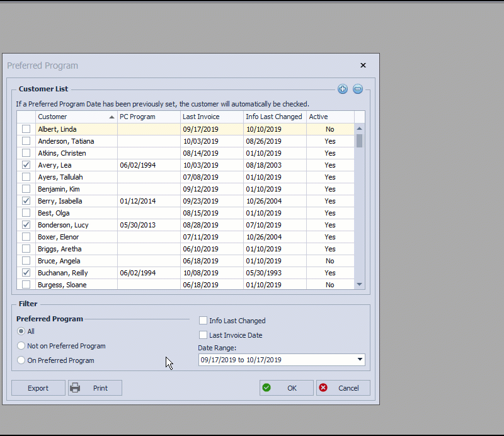Image resolution: width=504 pixels, height=436 pixels.
Task: Click Active value for Bruce, Angela
Action: [x=330, y=261]
